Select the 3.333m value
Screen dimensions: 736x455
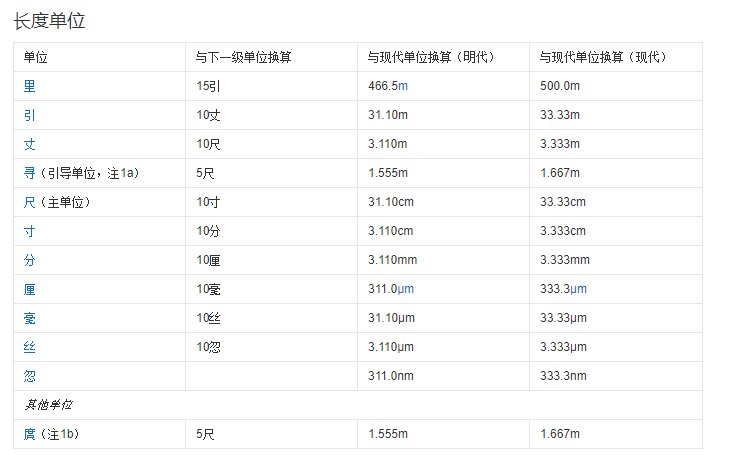[560, 144]
